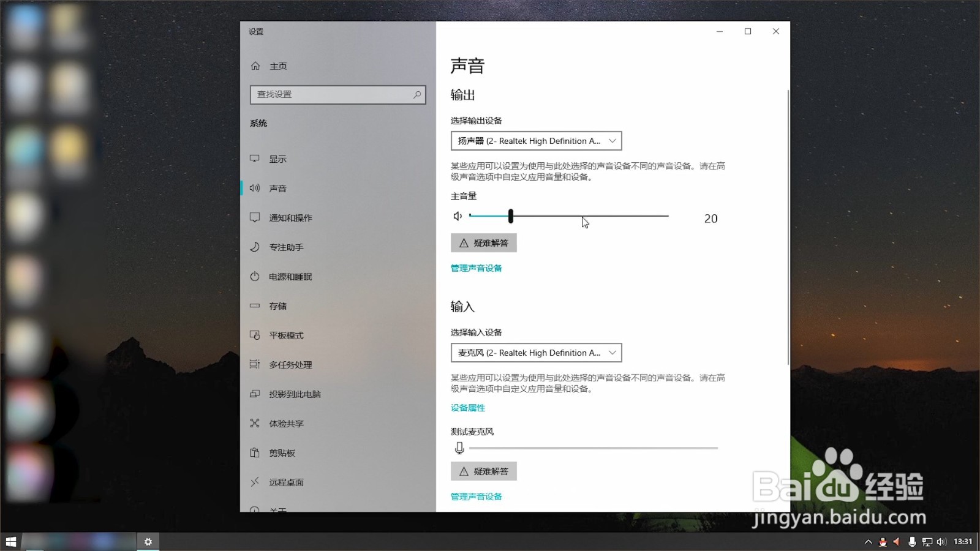Click the 测试麦克风 level bar

[x=594, y=448]
